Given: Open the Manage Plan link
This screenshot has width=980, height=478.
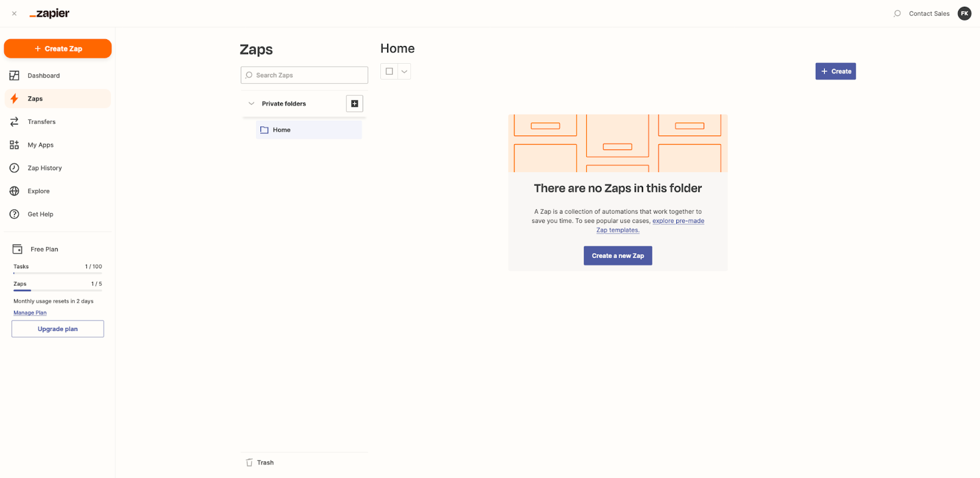Looking at the screenshot, I should click(x=30, y=313).
